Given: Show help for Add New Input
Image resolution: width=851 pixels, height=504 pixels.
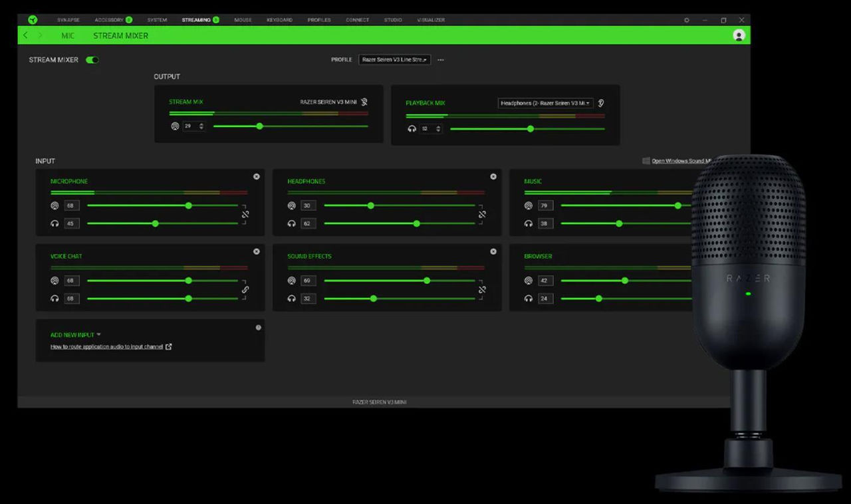Looking at the screenshot, I should click(x=259, y=327).
